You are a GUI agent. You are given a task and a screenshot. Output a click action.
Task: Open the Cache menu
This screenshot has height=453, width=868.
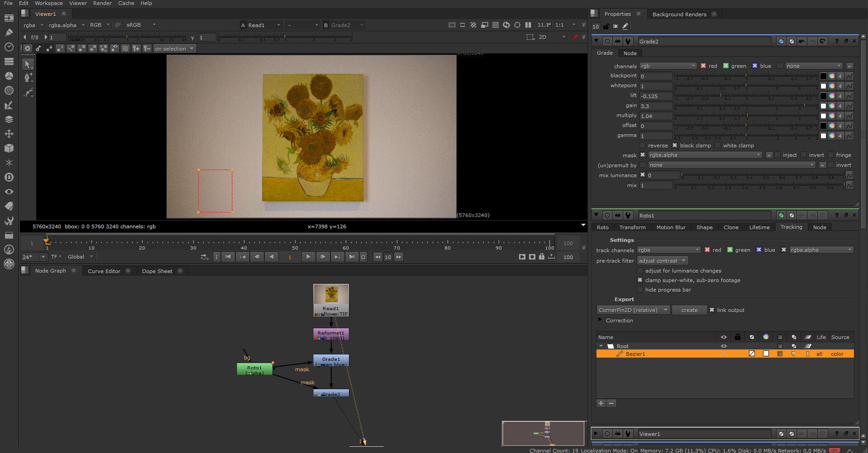(x=126, y=3)
